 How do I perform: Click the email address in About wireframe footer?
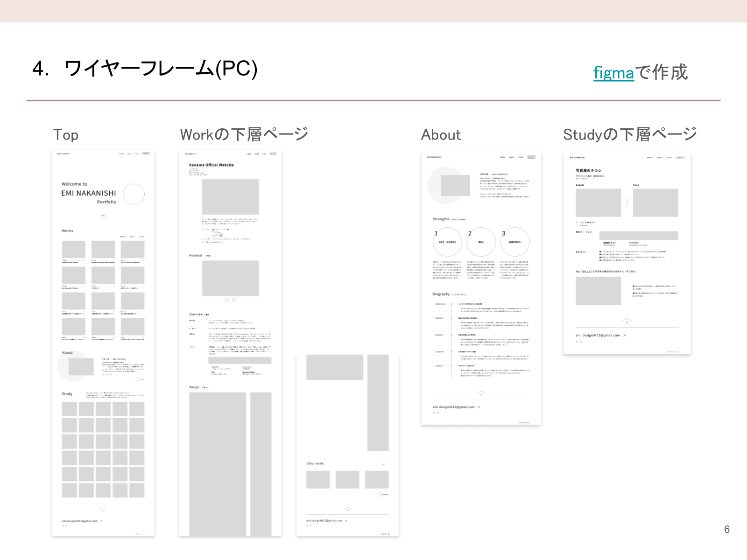point(453,407)
